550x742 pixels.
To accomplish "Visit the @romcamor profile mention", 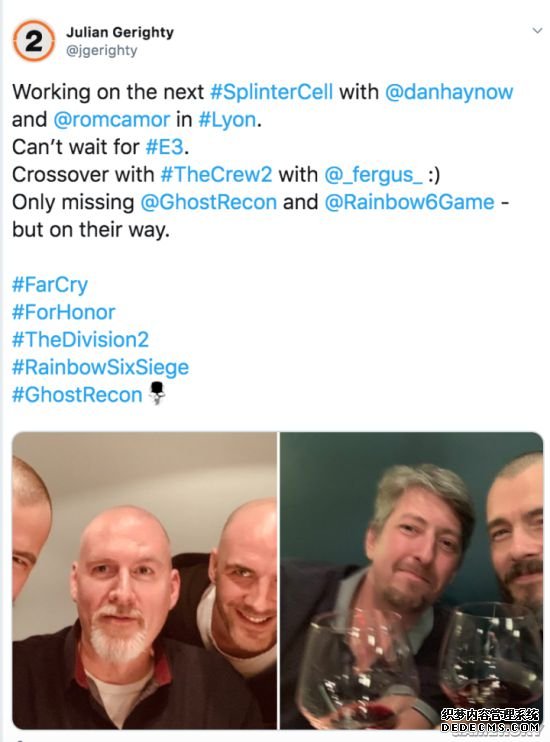I will click(x=111, y=119).
